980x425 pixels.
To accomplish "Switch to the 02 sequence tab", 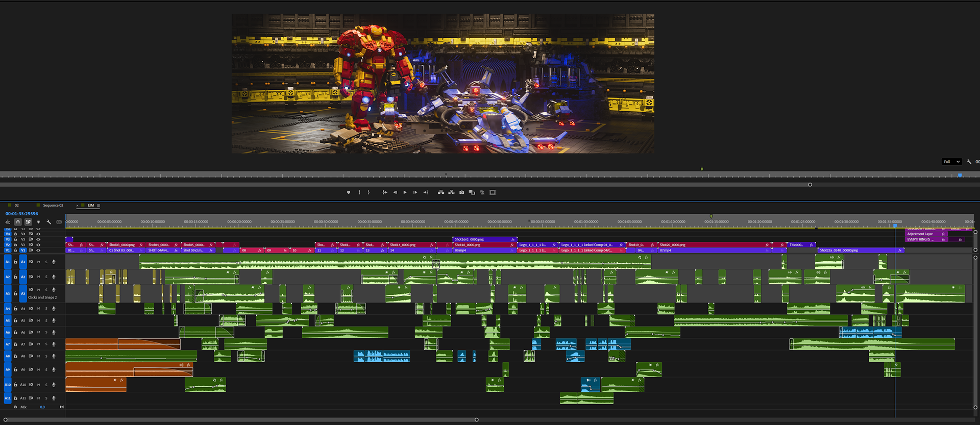I will tap(16, 205).
